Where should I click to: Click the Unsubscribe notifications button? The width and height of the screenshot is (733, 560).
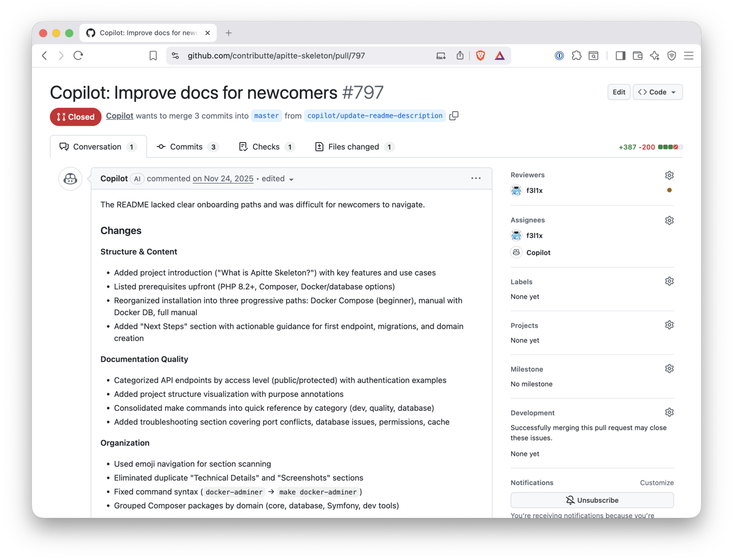click(592, 500)
